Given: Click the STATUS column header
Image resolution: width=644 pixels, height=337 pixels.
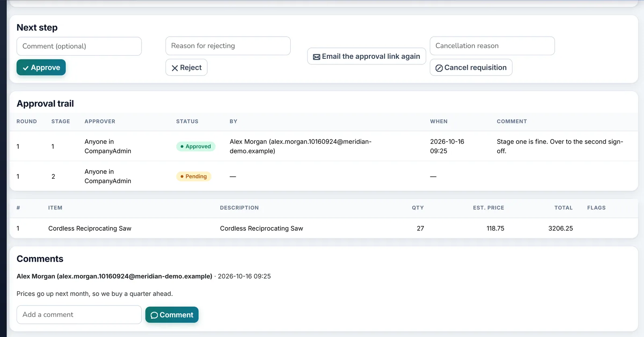Looking at the screenshot, I should (x=187, y=122).
